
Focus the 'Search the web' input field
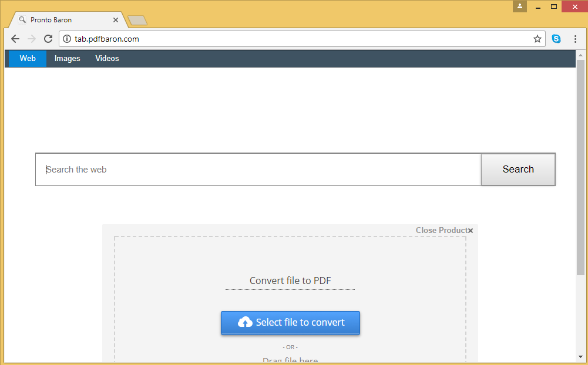(x=258, y=170)
